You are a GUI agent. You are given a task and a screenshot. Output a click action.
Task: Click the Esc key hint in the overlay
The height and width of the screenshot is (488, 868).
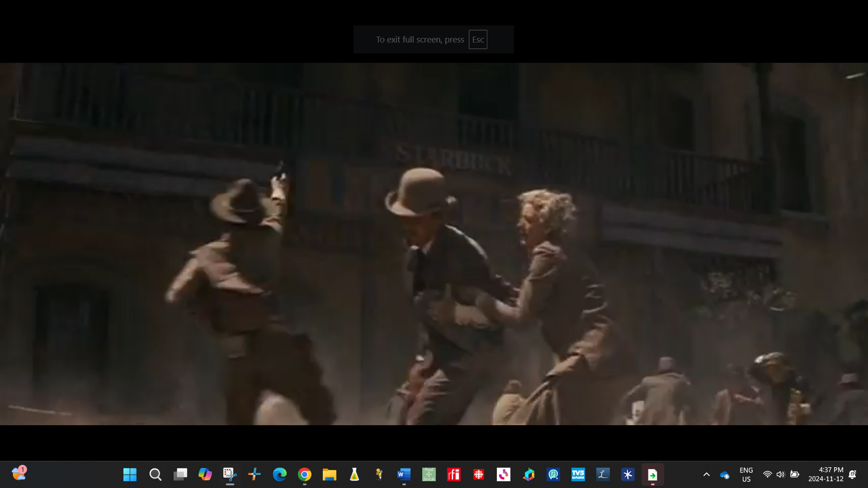[x=477, y=40]
